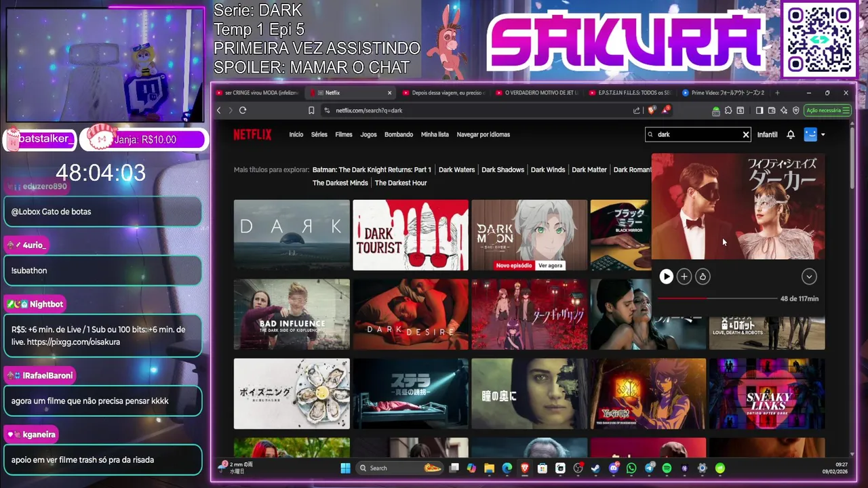
Task: Open the oyster plate poster thumbnail
Action: click(292, 394)
